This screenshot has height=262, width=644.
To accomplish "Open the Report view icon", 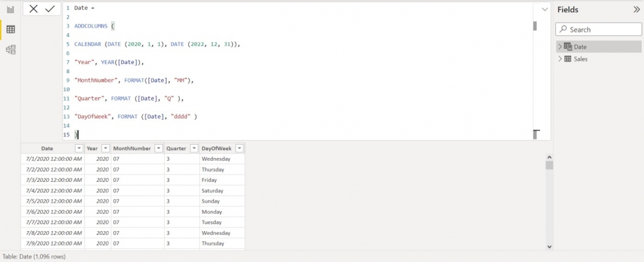I will tap(10, 9).
